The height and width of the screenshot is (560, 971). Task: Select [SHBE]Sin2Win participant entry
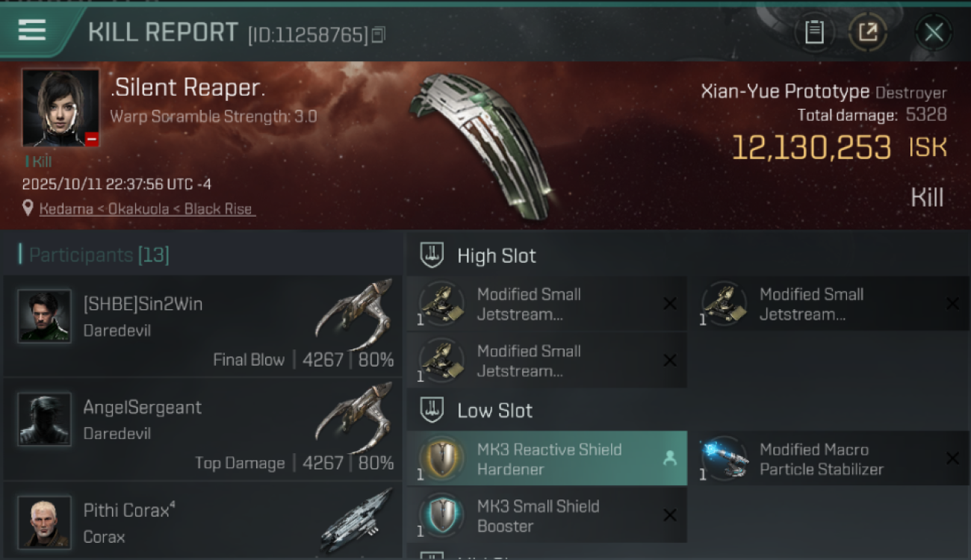point(202,326)
